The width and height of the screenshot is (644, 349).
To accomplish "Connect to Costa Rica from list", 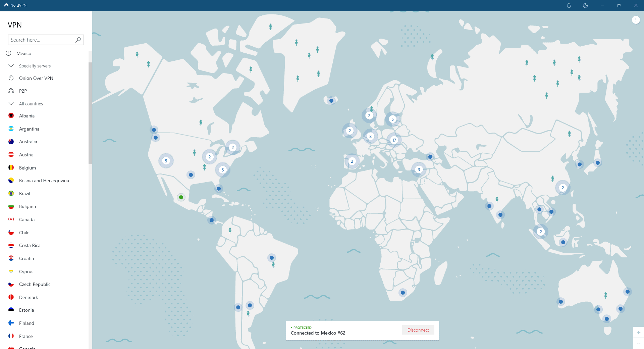I will tap(30, 245).
